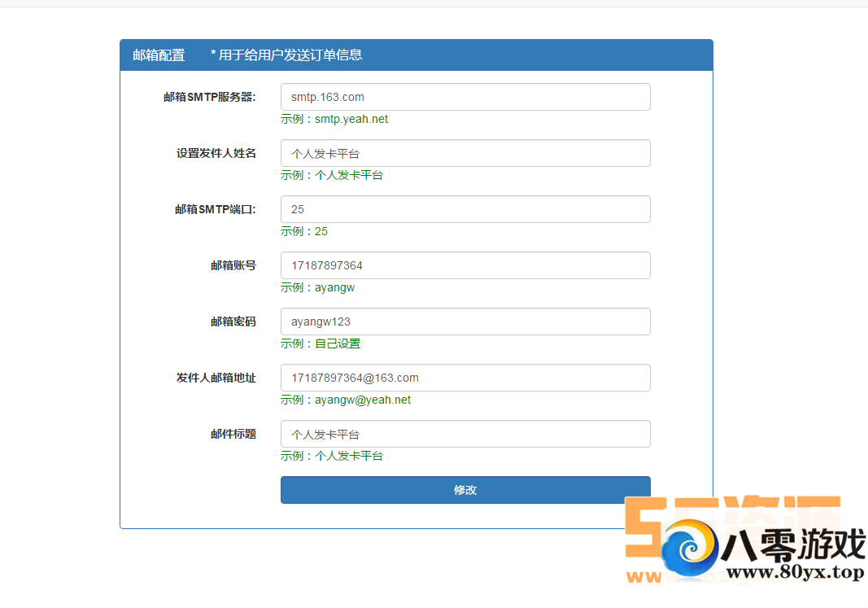Click the hint text 示例：25

[304, 231]
